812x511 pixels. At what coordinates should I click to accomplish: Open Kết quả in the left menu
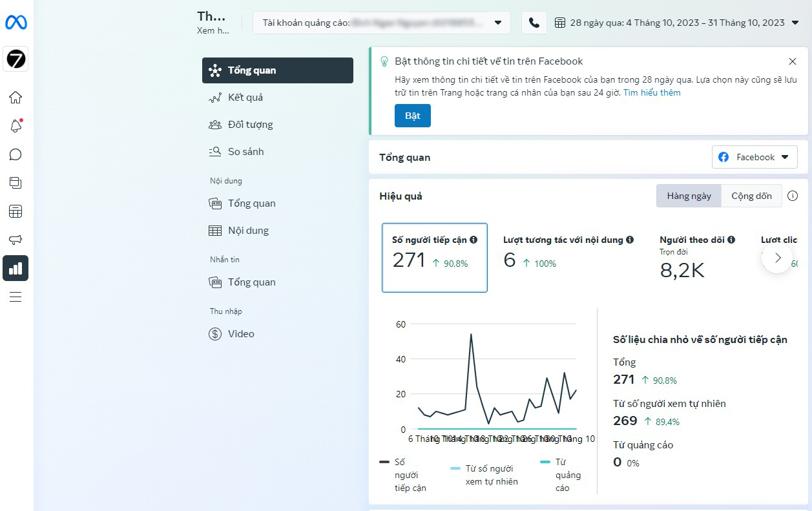click(245, 98)
